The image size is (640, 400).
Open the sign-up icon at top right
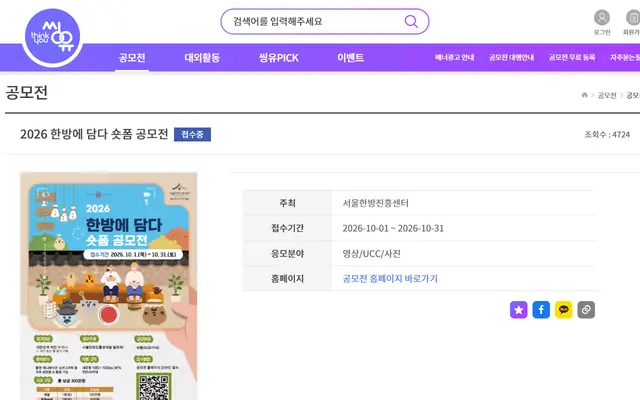(633, 18)
